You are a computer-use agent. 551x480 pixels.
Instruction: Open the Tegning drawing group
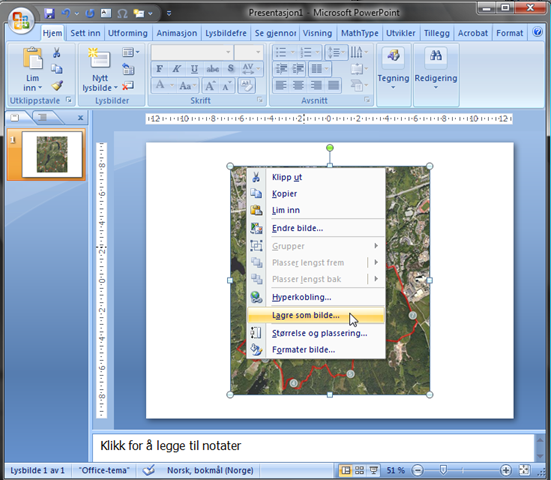(393, 74)
